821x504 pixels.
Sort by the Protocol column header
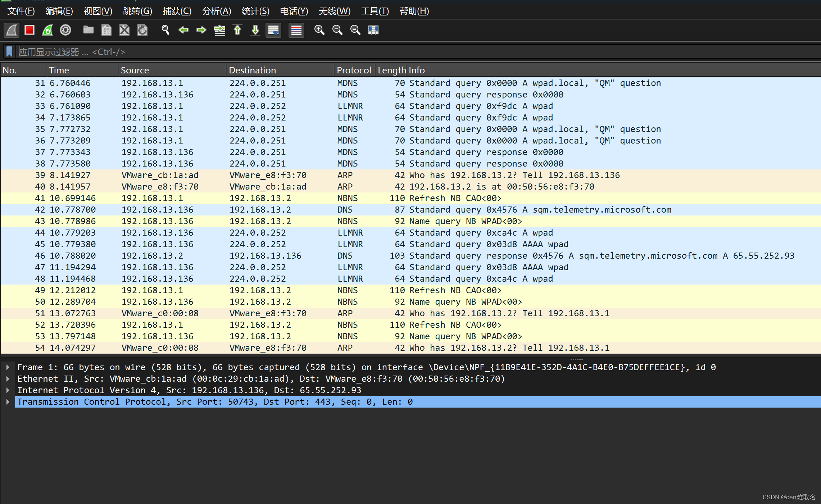[x=353, y=70]
